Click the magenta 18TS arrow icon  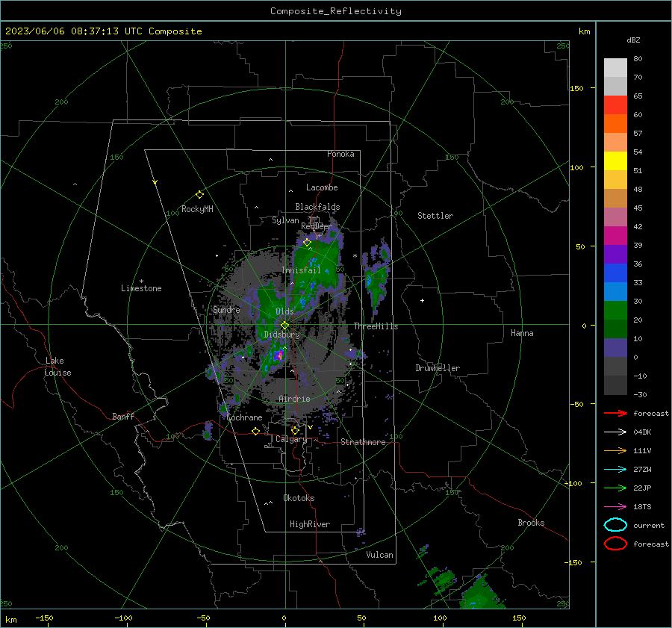(615, 506)
